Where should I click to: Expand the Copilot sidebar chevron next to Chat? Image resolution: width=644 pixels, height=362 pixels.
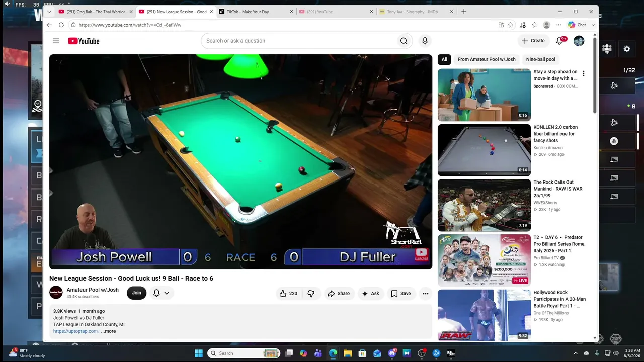coord(593,25)
